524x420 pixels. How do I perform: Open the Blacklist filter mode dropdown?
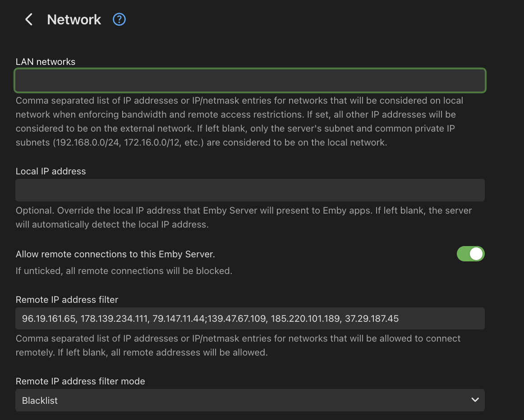click(250, 400)
